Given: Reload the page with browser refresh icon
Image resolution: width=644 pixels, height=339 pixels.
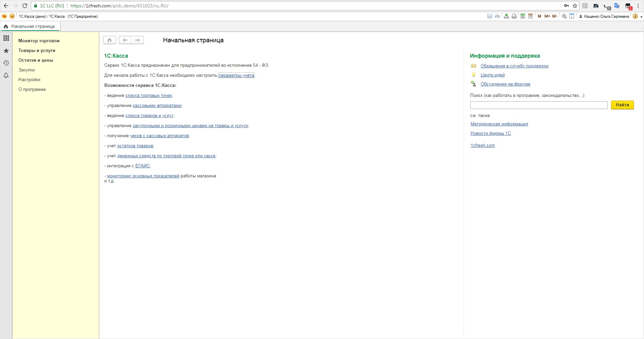Looking at the screenshot, I should tap(25, 6).
